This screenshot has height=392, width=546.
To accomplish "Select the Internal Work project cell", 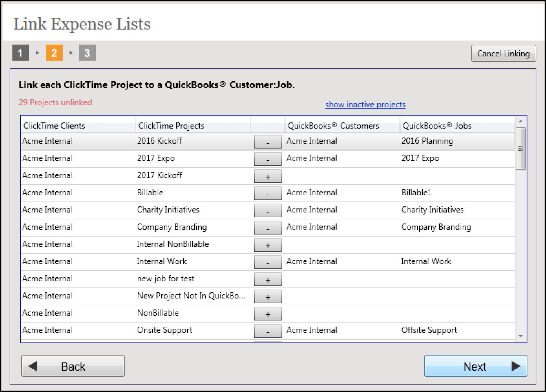I will click(161, 261).
